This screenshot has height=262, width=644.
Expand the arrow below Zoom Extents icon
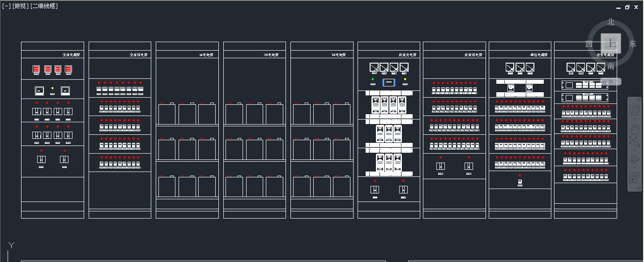pos(635,150)
